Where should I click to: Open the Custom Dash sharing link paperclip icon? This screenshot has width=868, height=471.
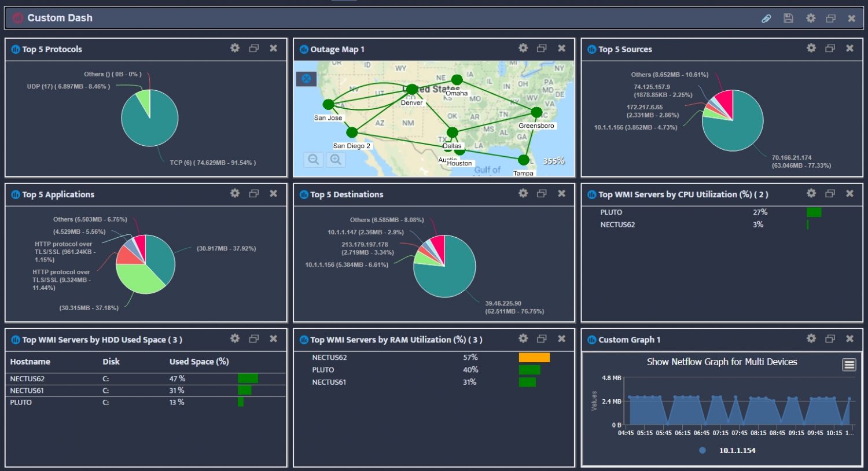pyautogui.click(x=766, y=18)
